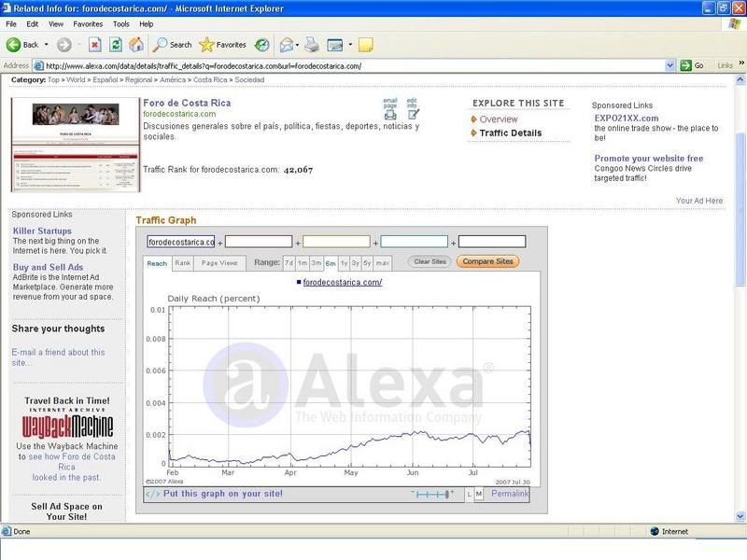
Task: Switch to the Reach tab
Action: click(157, 263)
